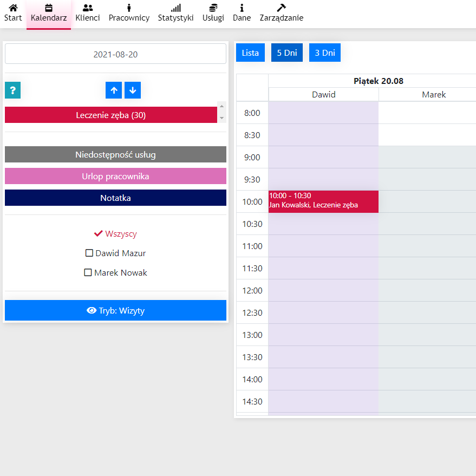Image resolution: width=476 pixels, height=476 pixels.
Task: Check the Dawid Mazur checkbox
Action: [89, 253]
